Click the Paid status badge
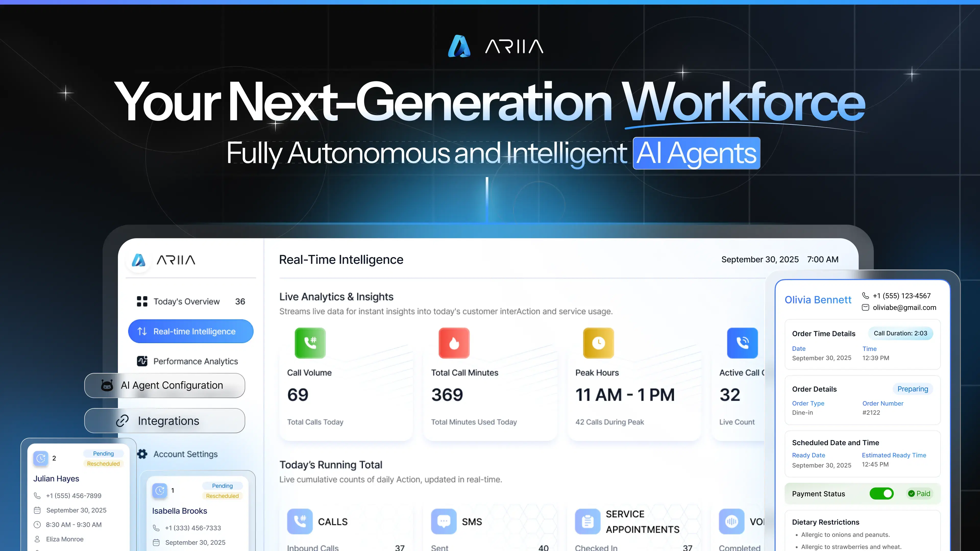 pos(919,494)
